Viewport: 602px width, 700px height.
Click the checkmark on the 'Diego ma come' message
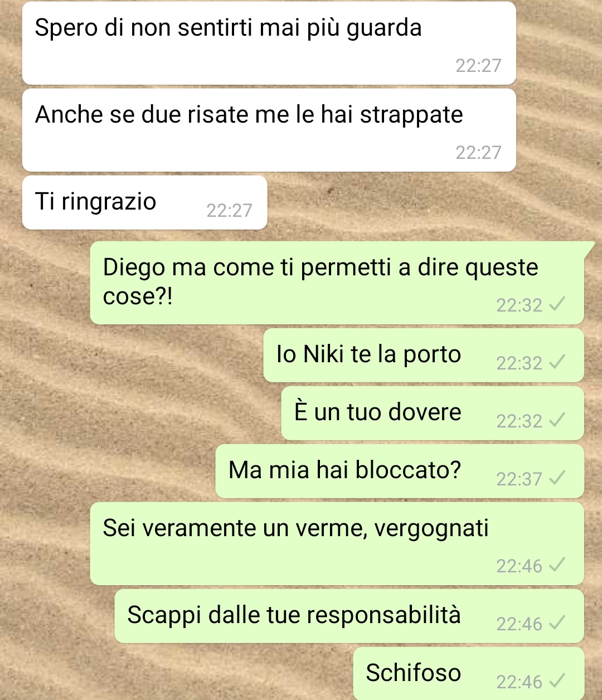[x=557, y=304]
